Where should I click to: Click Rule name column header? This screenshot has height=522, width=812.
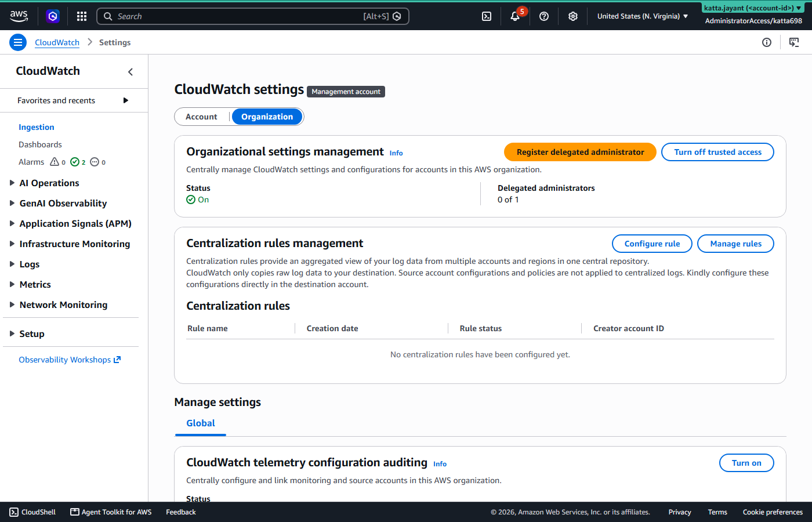click(x=208, y=328)
